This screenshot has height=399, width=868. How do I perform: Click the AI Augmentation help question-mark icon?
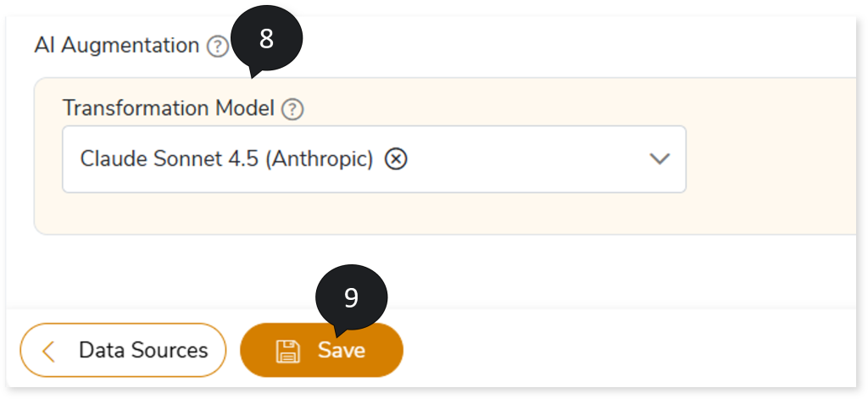point(218,47)
